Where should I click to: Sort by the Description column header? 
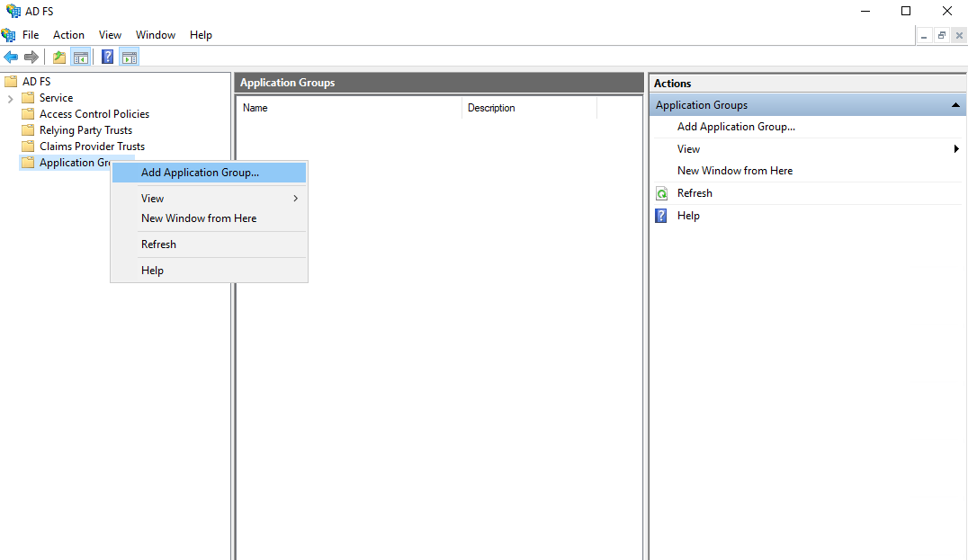coord(529,108)
